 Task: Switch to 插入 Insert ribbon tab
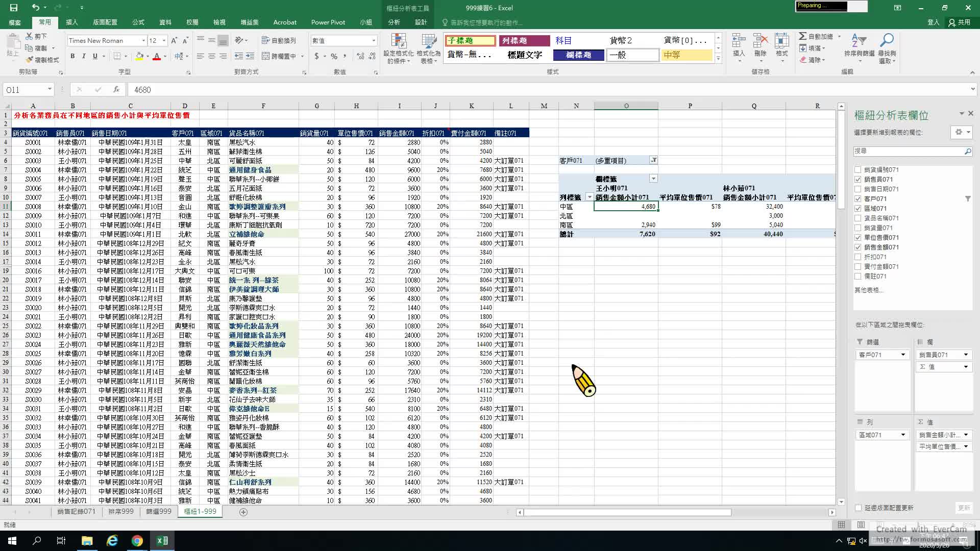pyautogui.click(x=72, y=22)
